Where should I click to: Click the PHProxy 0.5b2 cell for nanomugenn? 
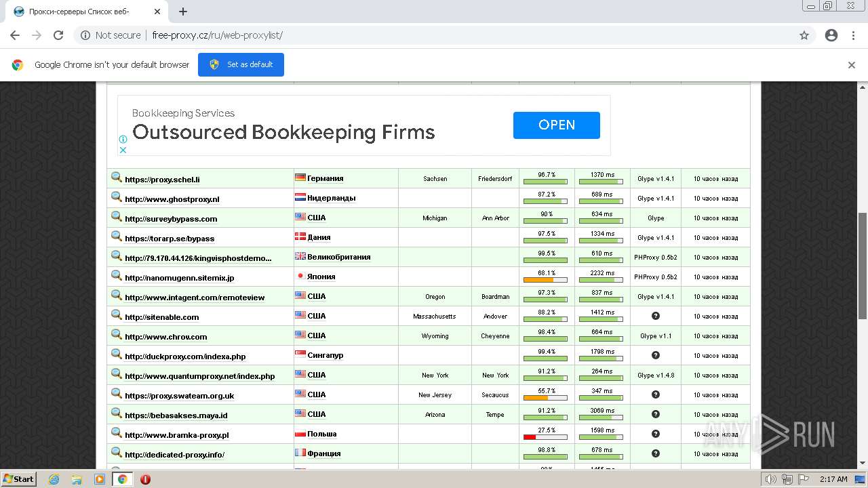click(x=656, y=277)
